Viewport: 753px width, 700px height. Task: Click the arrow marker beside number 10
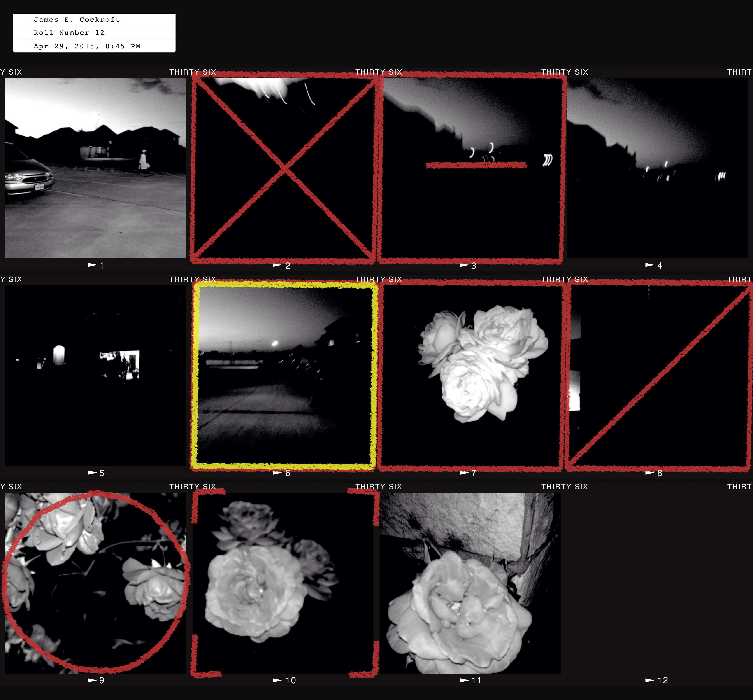[x=277, y=680]
